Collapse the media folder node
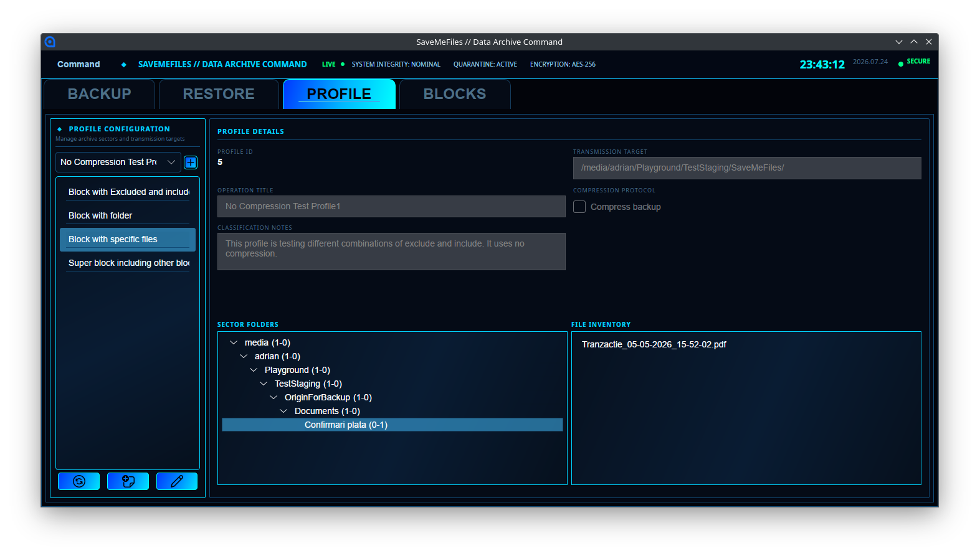This screenshot has width=980, height=556. click(x=234, y=342)
